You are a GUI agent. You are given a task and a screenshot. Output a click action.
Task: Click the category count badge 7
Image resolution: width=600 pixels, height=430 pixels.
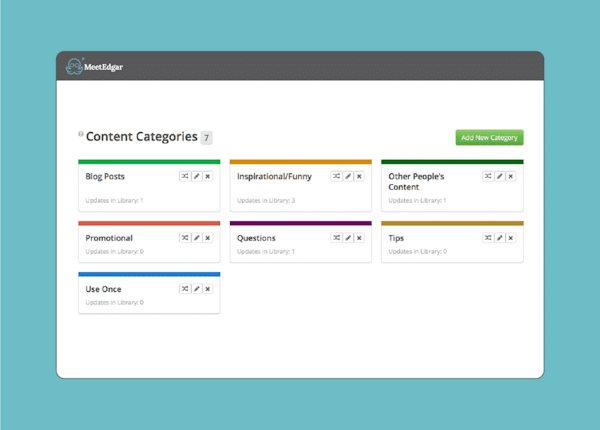pyautogui.click(x=206, y=138)
